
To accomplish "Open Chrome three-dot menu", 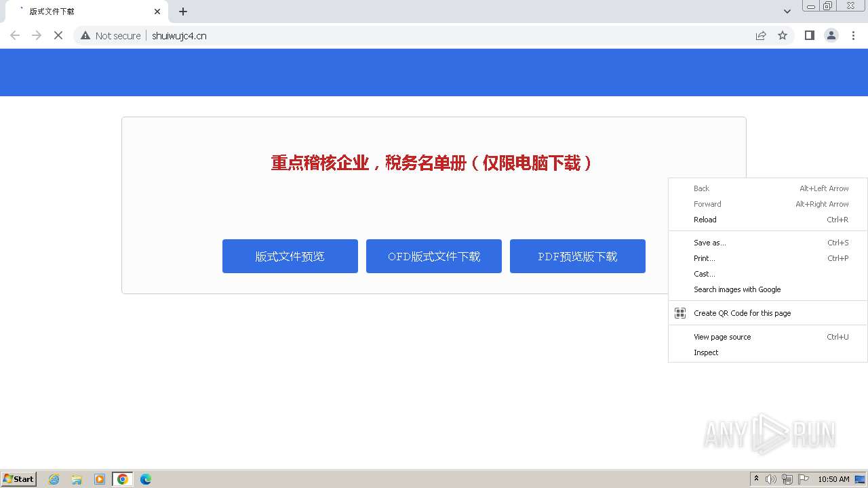I will (x=853, y=35).
